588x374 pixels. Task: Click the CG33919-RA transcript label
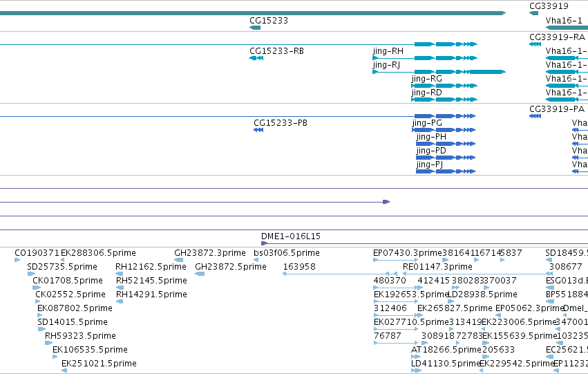click(557, 37)
